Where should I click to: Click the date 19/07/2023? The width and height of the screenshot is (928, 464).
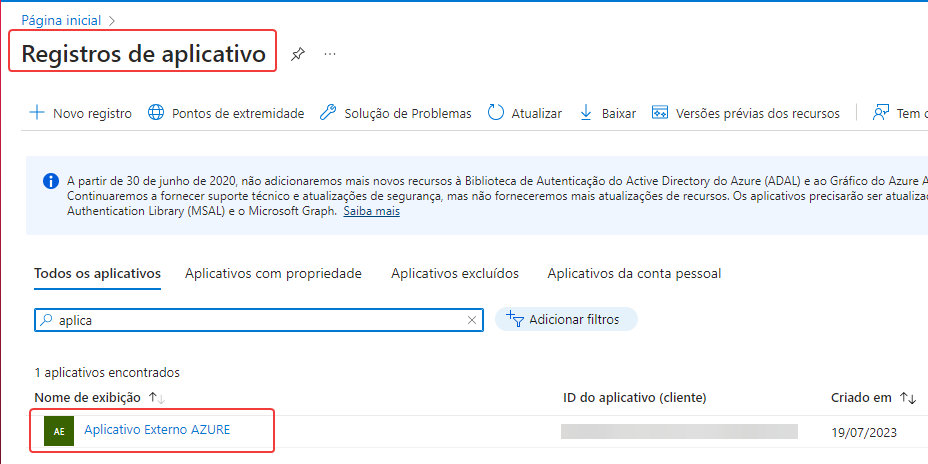click(863, 433)
